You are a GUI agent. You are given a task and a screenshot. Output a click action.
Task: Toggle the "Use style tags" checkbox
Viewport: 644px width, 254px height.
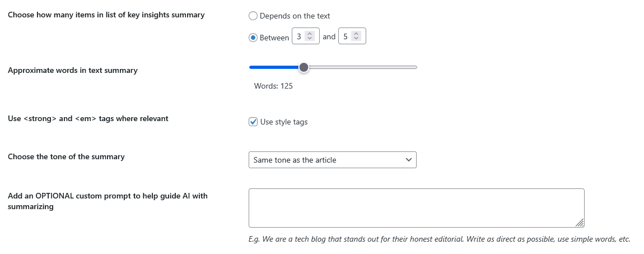click(x=253, y=122)
